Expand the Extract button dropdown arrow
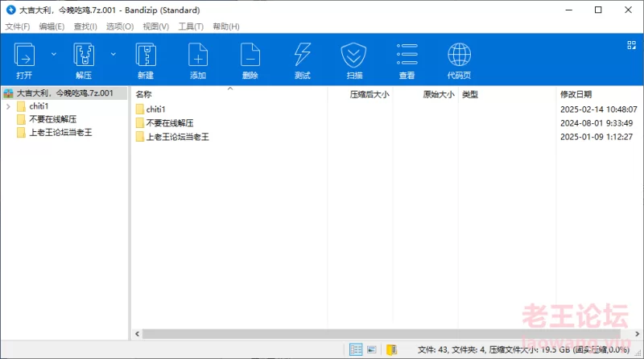Image resolution: width=644 pixels, height=359 pixels. (114, 54)
